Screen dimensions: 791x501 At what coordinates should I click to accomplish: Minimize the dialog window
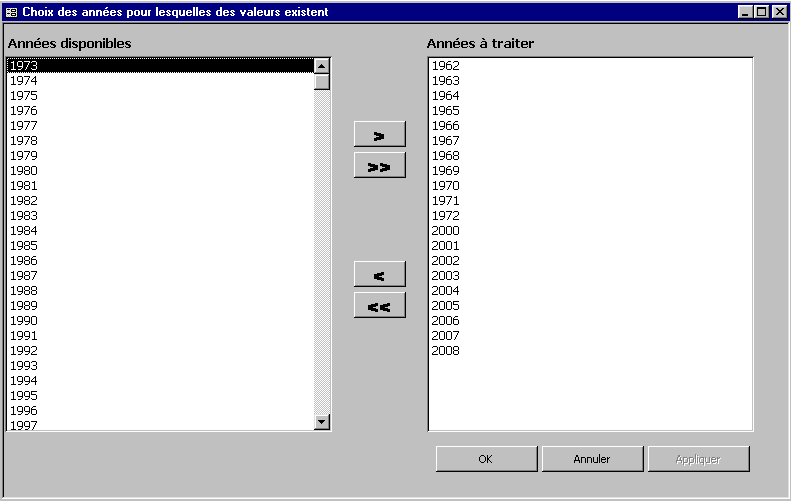tap(746, 12)
